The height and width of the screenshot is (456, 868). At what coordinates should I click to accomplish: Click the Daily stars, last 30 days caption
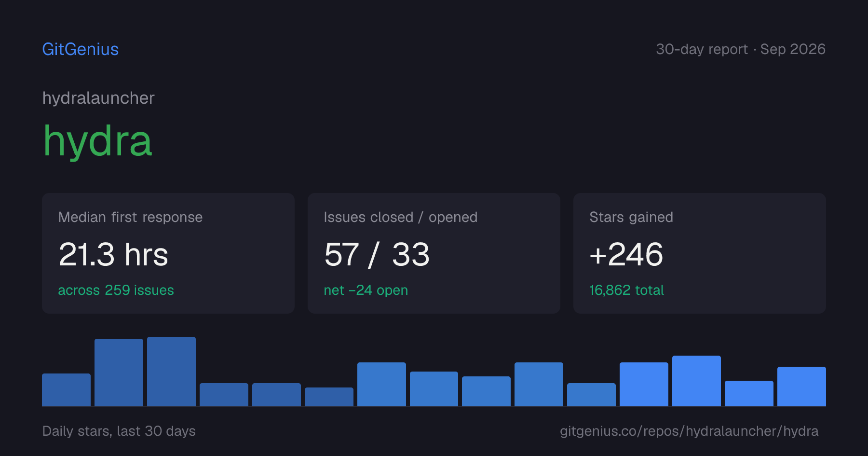point(119,431)
